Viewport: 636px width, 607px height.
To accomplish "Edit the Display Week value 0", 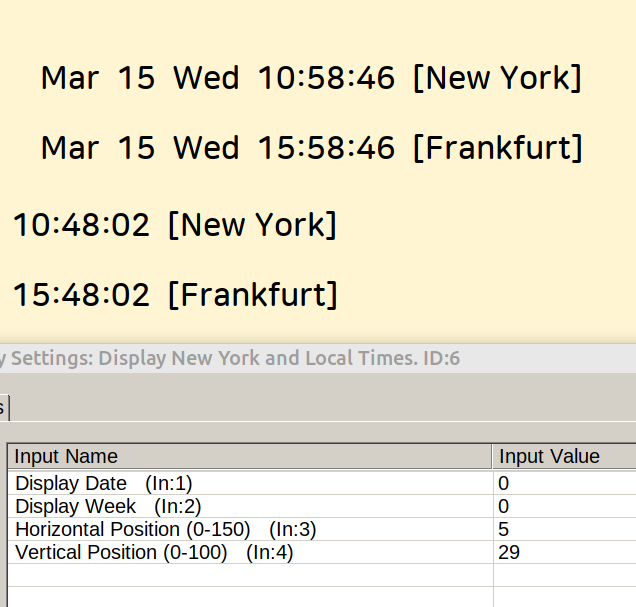I will (504, 506).
